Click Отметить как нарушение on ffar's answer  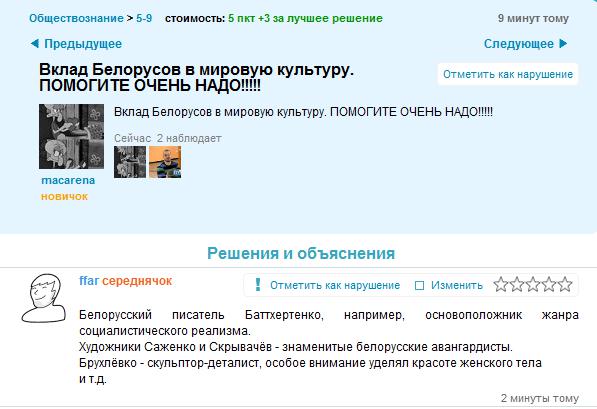335,285
